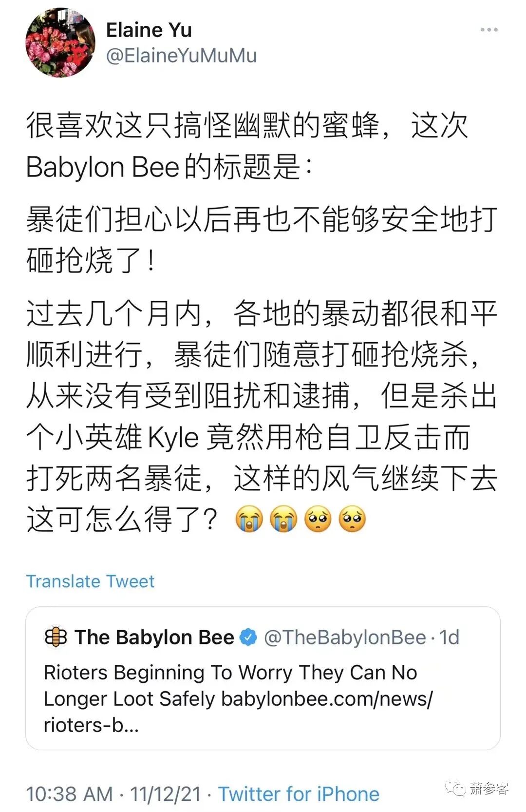Viewport: 526px width, 812px height.
Task: Click Twitter for iPhone source link
Action: pos(299,794)
